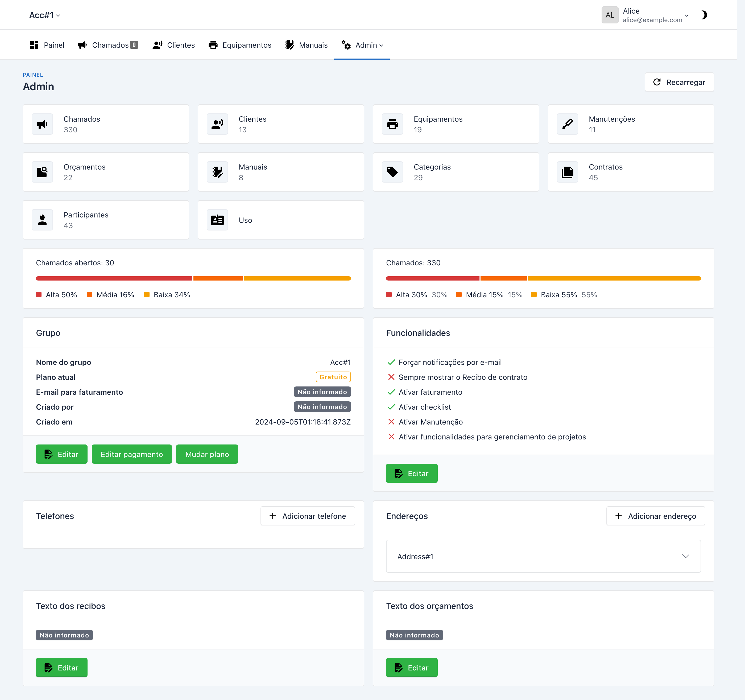745x700 pixels.
Task: Click the Mudar plano button
Action: [207, 454]
